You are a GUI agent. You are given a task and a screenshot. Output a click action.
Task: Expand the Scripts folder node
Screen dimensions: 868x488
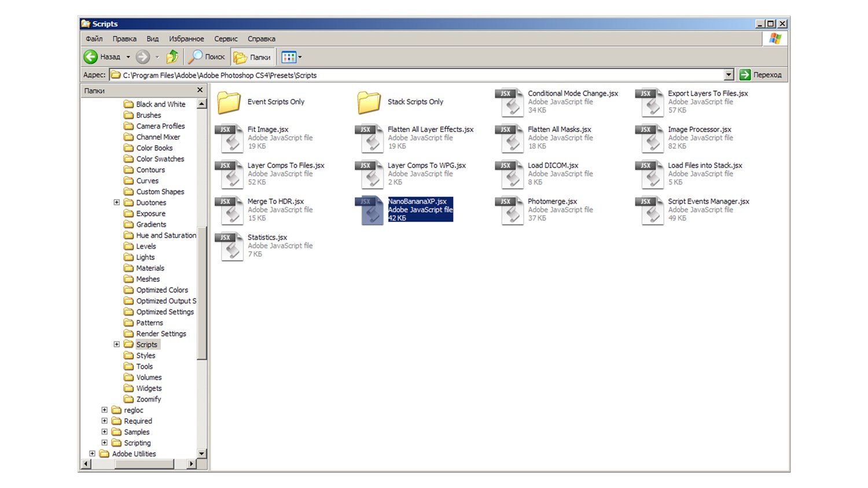pos(116,344)
